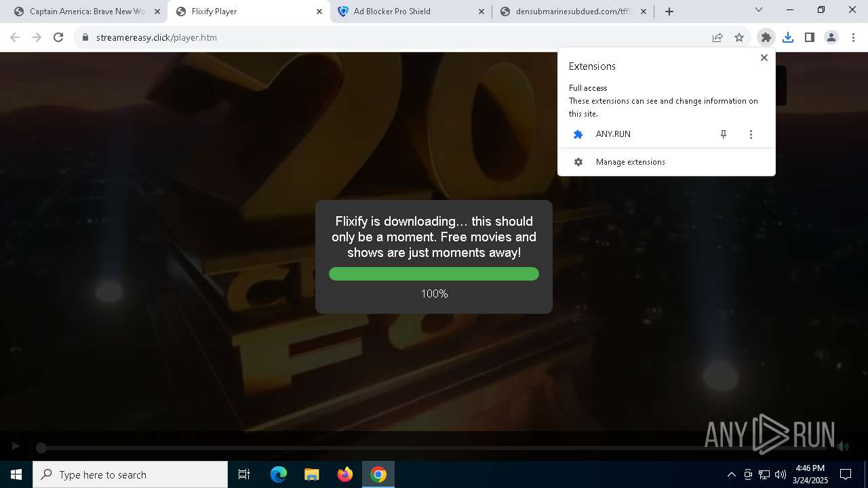Open Windows notification center
The image size is (868, 488).
(x=846, y=474)
